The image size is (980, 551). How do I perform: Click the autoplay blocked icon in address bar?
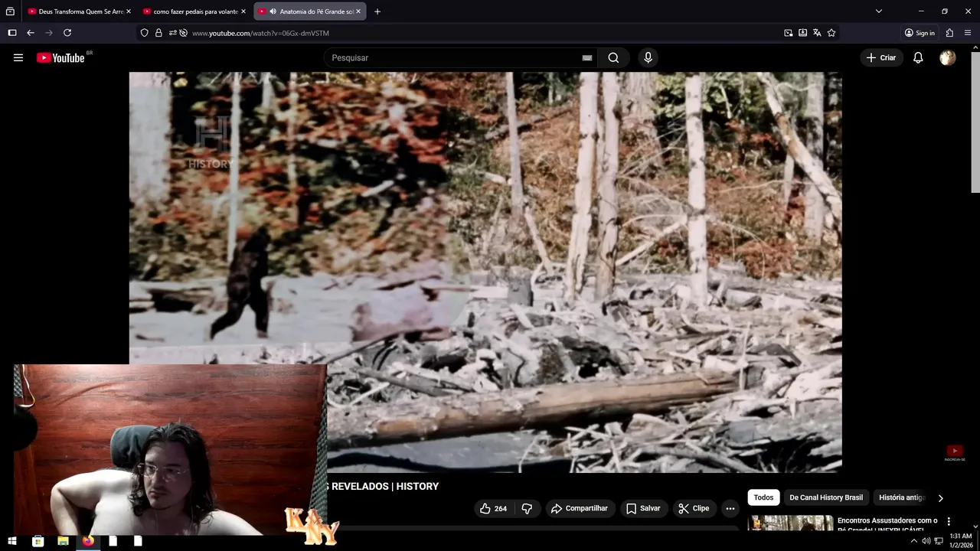pos(183,33)
